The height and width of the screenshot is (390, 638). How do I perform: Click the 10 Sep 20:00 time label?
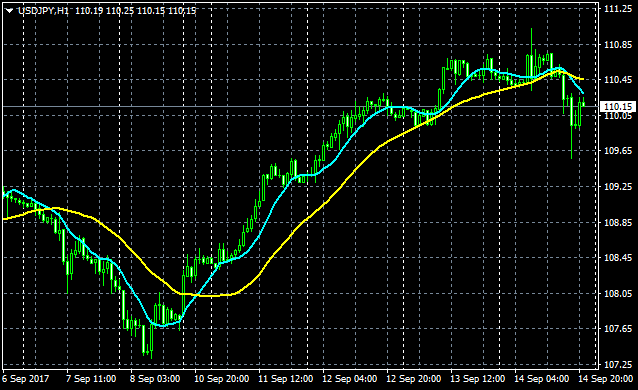[x=221, y=379]
